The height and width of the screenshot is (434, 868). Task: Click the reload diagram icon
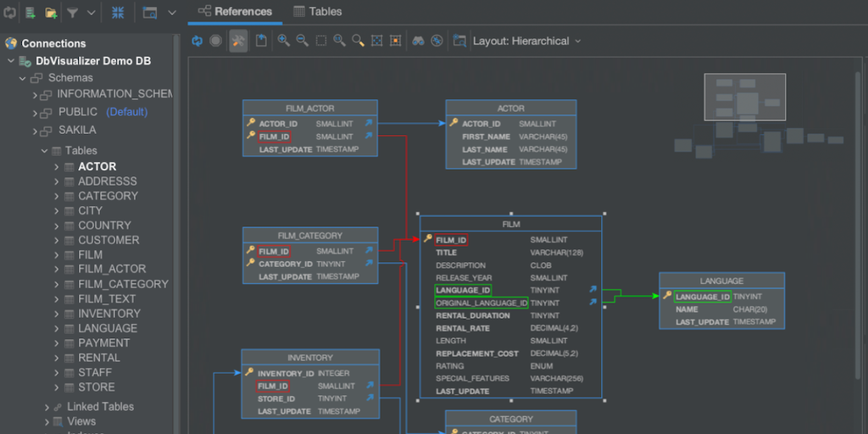coord(197,41)
